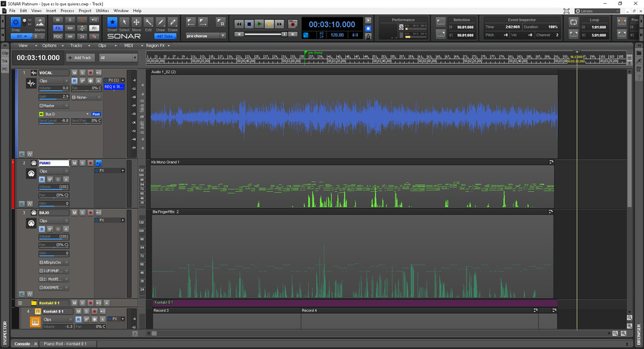Click the Add Track button
The width and height of the screenshot is (644, 349).
(x=80, y=57)
